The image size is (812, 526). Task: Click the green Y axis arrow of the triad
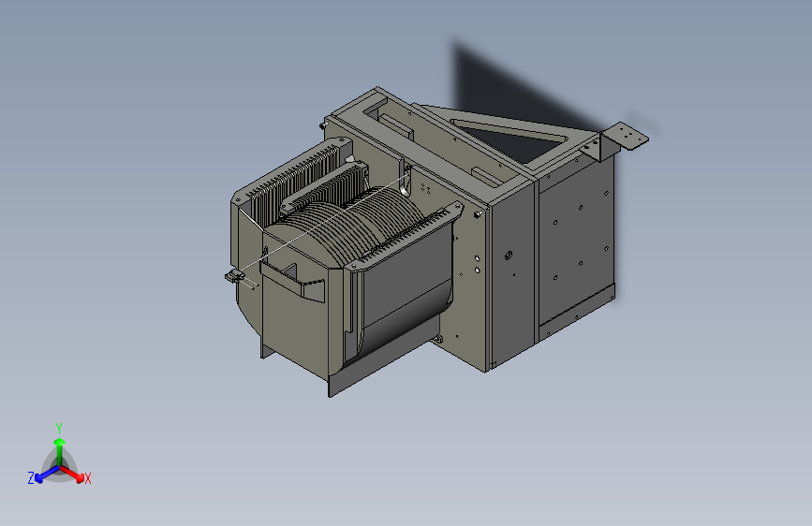tap(60, 450)
